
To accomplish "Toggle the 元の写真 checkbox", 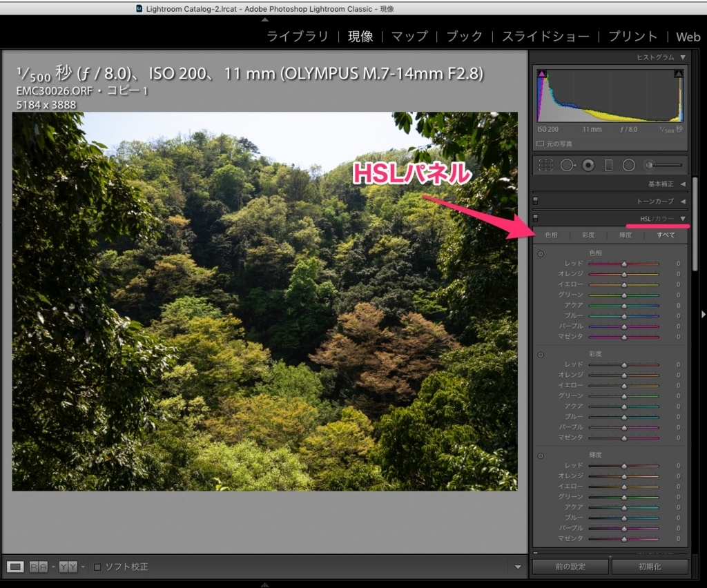I will (541, 144).
